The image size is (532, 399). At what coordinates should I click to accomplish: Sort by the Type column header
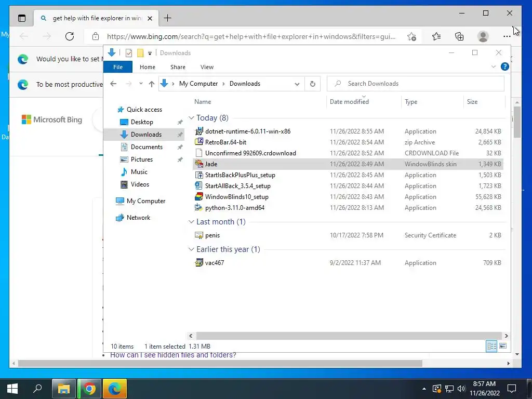tap(411, 102)
